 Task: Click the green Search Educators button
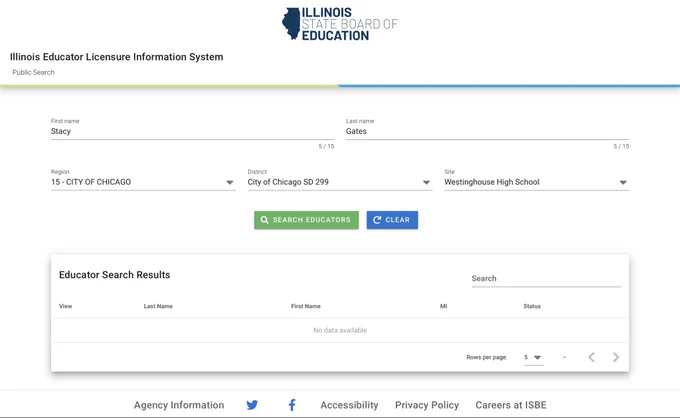(x=306, y=220)
